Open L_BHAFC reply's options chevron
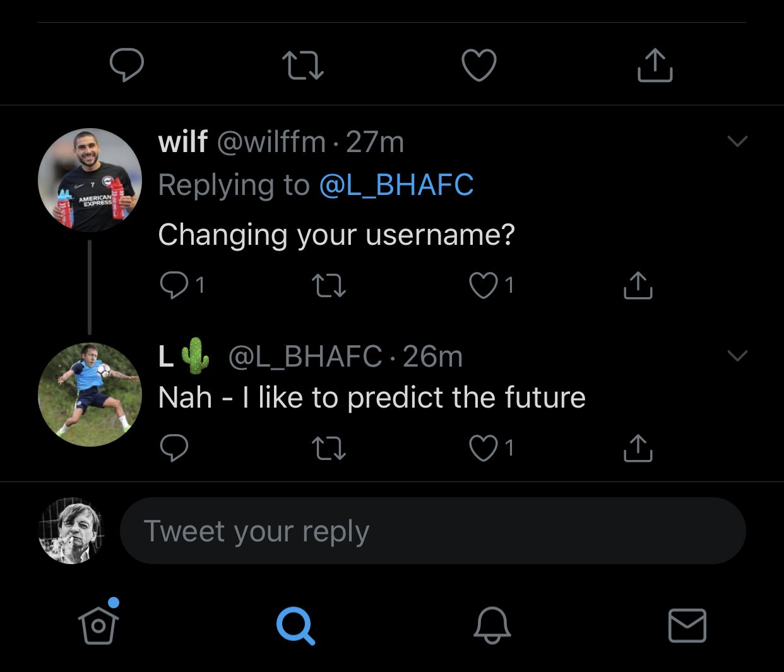The height and width of the screenshot is (672, 784). (x=737, y=356)
